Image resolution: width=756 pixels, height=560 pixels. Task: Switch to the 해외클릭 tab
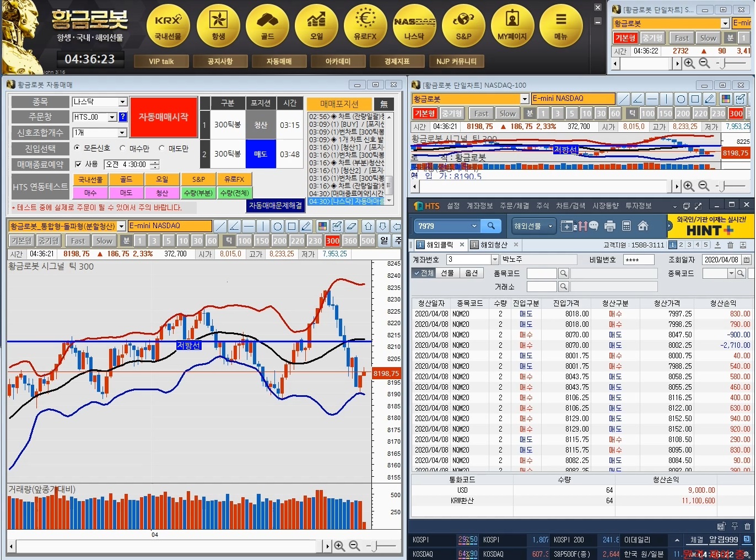pos(440,245)
